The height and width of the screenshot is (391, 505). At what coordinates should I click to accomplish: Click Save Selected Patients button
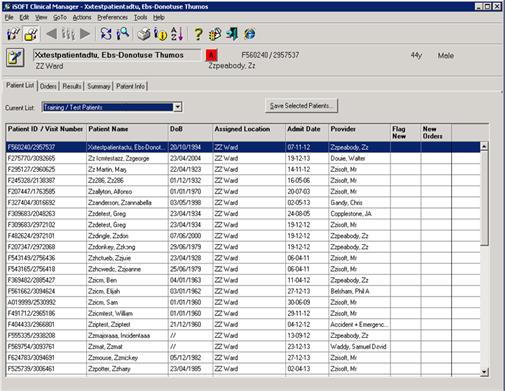(x=301, y=106)
